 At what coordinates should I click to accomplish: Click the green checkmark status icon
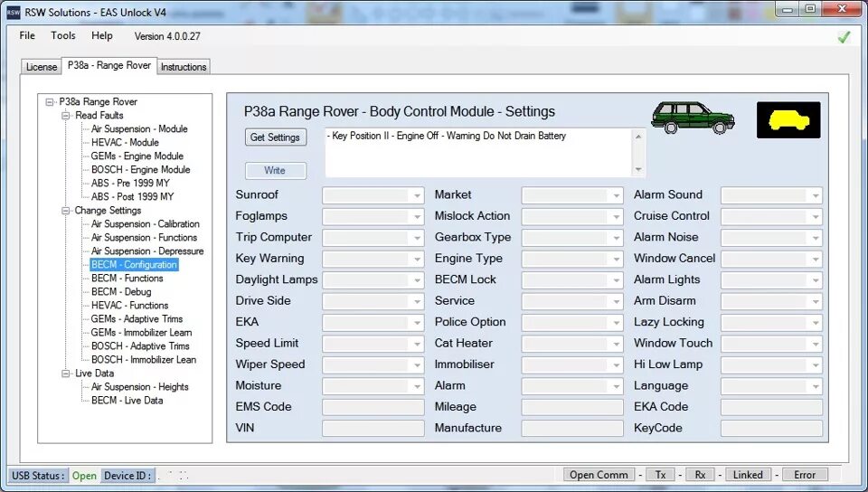(844, 37)
